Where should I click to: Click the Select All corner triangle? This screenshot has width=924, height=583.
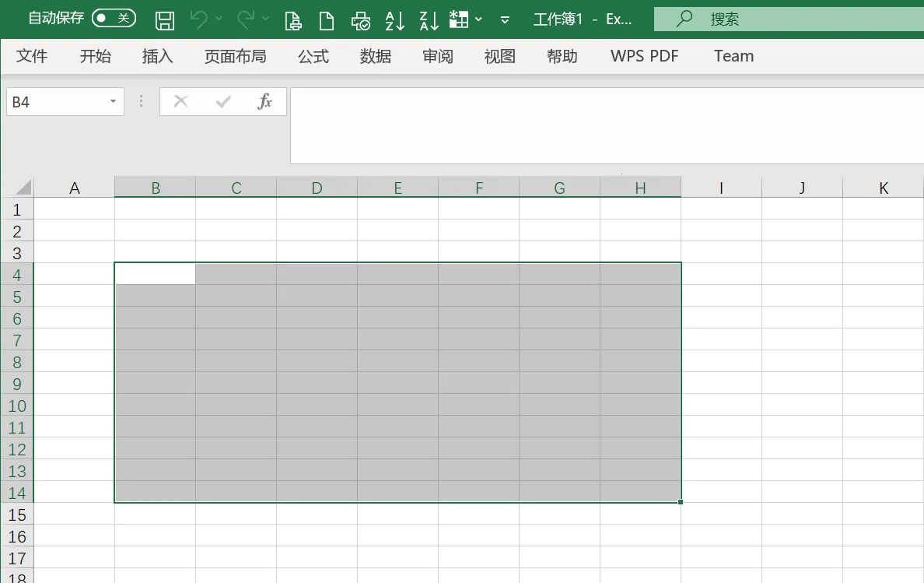23,188
